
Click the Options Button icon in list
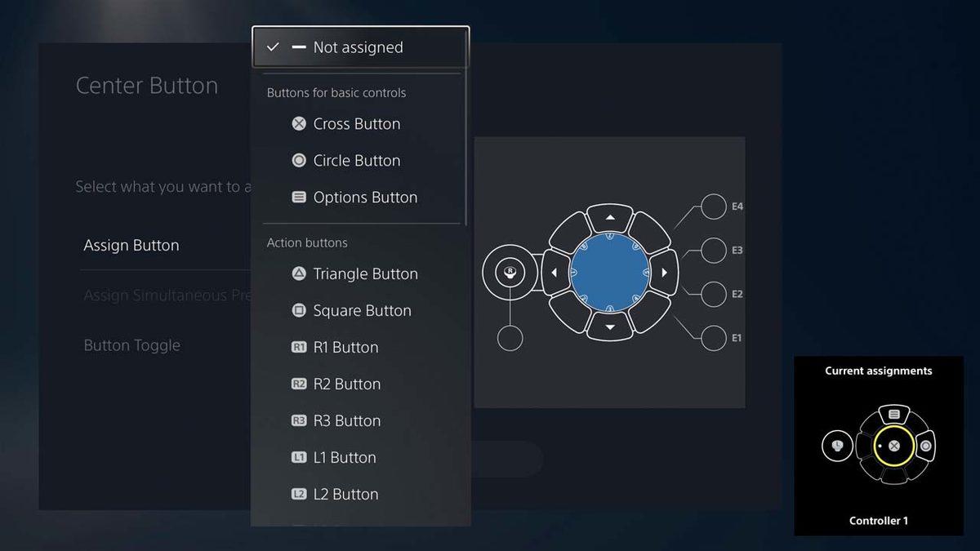point(299,198)
